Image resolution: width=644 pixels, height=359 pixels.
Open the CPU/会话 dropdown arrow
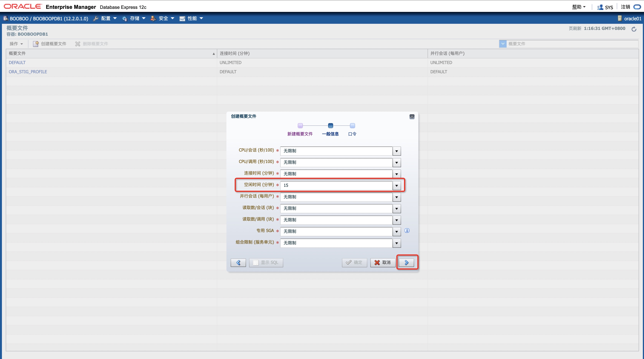click(x=396, y=151)
